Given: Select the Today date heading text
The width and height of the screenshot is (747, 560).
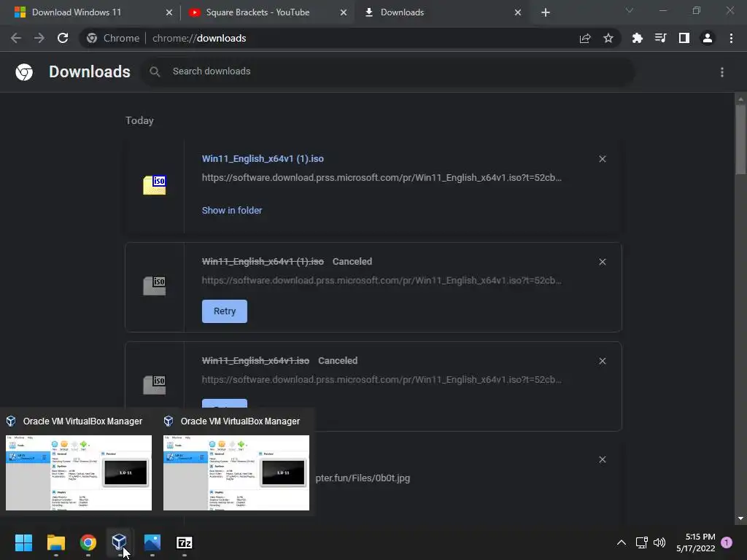Looking at the screenshot, I should coord(139,120).
